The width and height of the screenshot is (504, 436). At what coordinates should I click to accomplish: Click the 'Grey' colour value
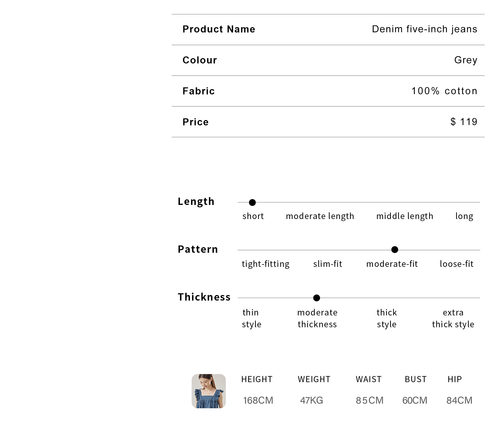[x=466, y=60]
